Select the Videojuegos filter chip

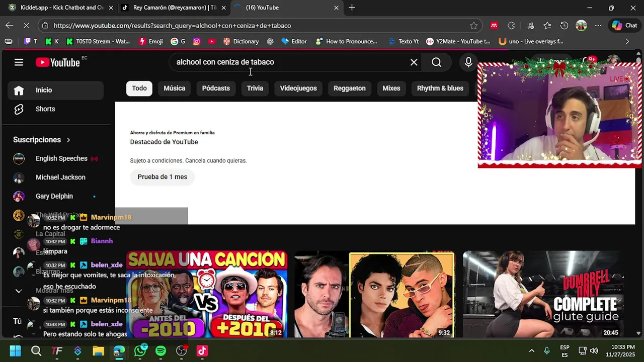[298, 88]
